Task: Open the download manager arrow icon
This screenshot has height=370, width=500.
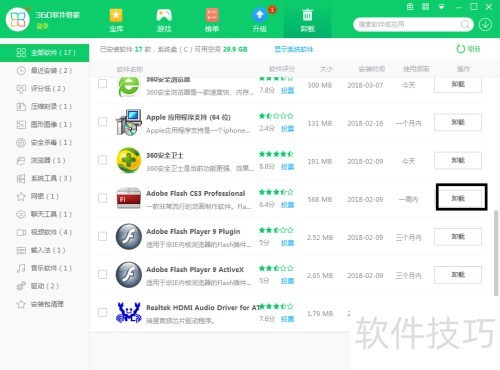Action: coord(485,24)
